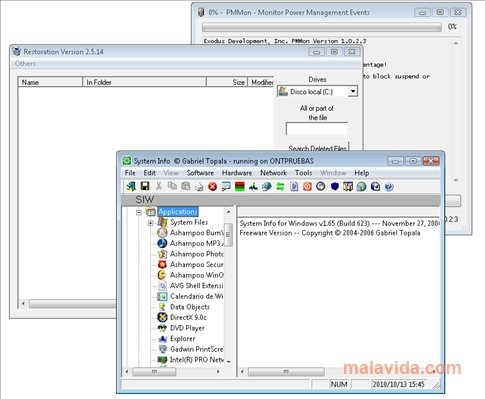Click the clock icon in SIW toolbar
485x399 pixels.
click(321, 187)
